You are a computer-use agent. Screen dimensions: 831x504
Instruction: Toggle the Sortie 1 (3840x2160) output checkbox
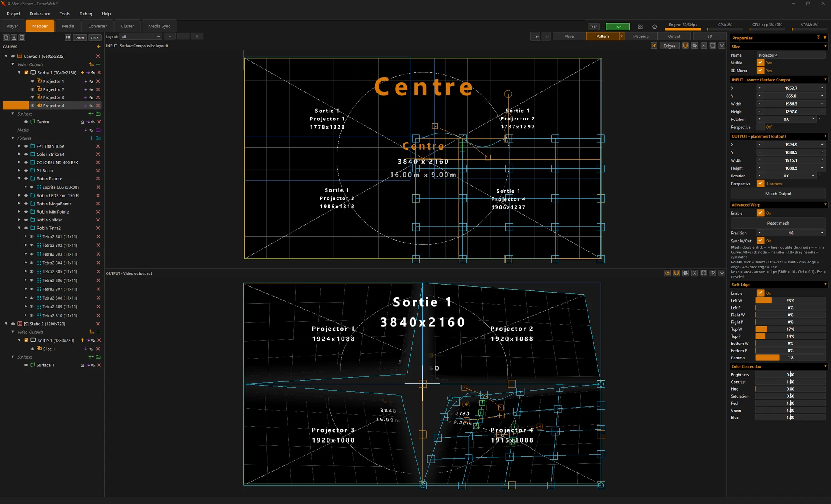[26, 73]
